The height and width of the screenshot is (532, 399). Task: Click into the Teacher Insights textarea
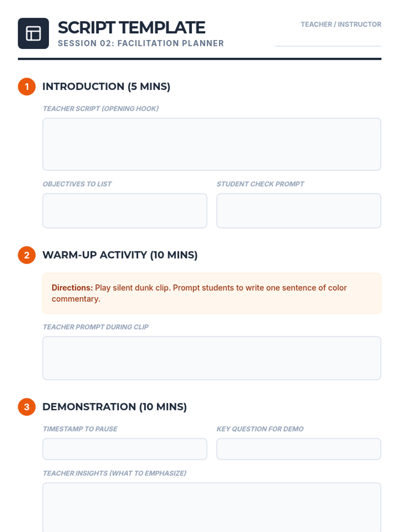(x=212, y=507)
